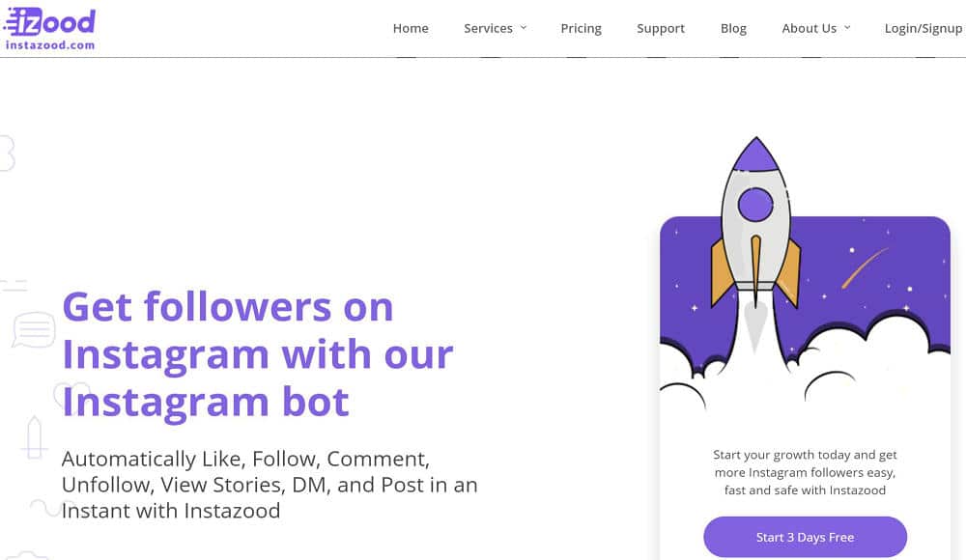This screenshot has width=966, height=560.
Task: Open the Services menu
Action: coord(488,28)
